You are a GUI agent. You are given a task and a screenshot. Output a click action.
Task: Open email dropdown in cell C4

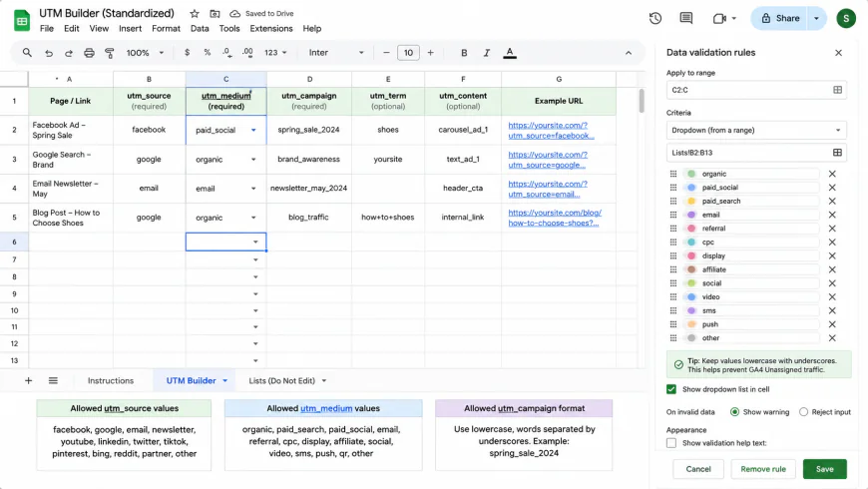coord(253,189)
